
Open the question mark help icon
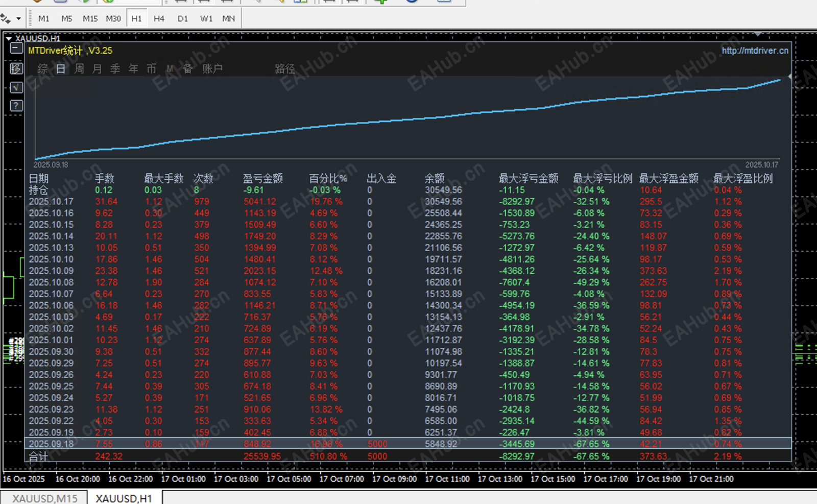point(16,106)
